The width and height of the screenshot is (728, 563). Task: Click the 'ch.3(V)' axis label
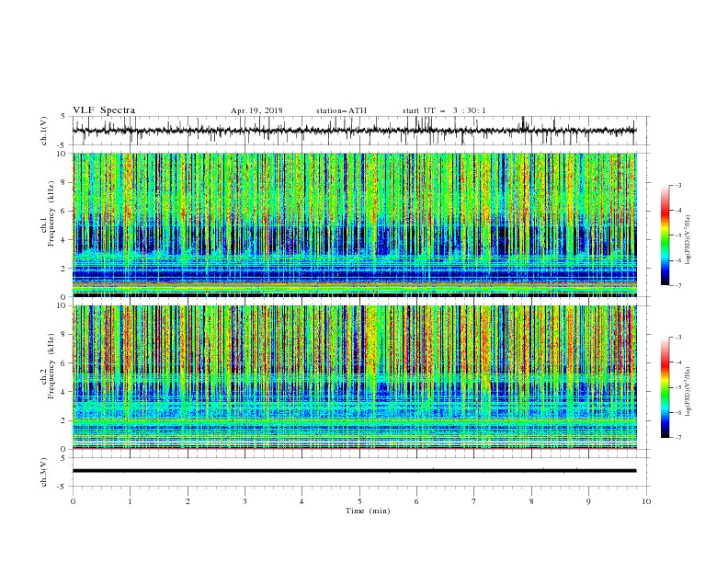pos(44,472)
